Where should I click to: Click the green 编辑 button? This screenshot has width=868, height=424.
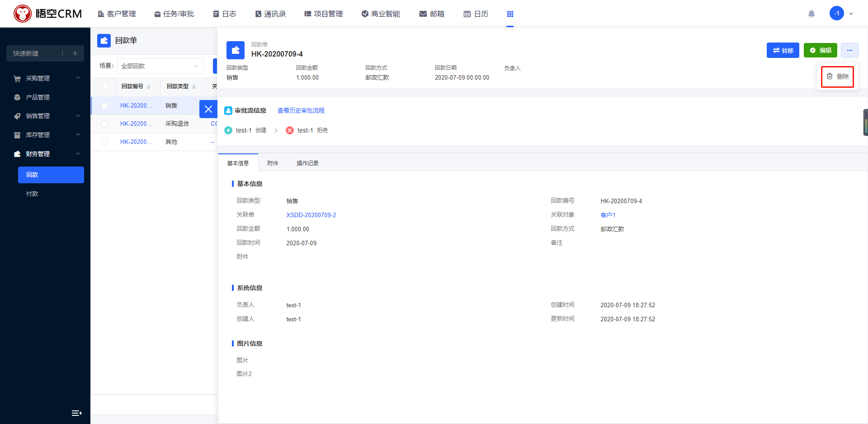click(x=821, y=50)
